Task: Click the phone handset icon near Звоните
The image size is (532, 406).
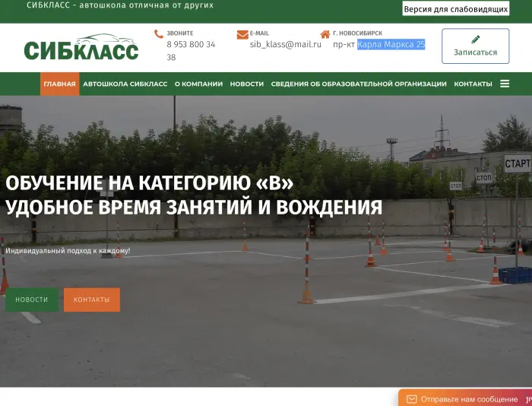Action: (x=159, y=34)
